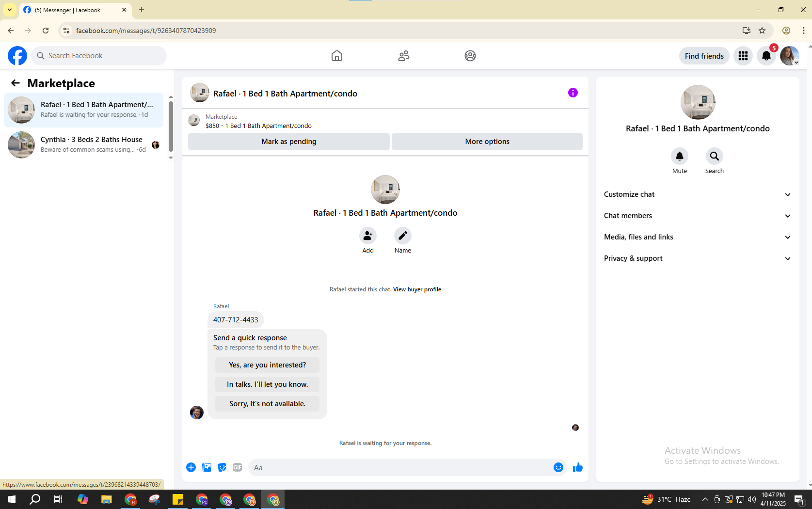Click Rafael's avatar beside quick responses
812x509 pixels.
coord(197,413)
